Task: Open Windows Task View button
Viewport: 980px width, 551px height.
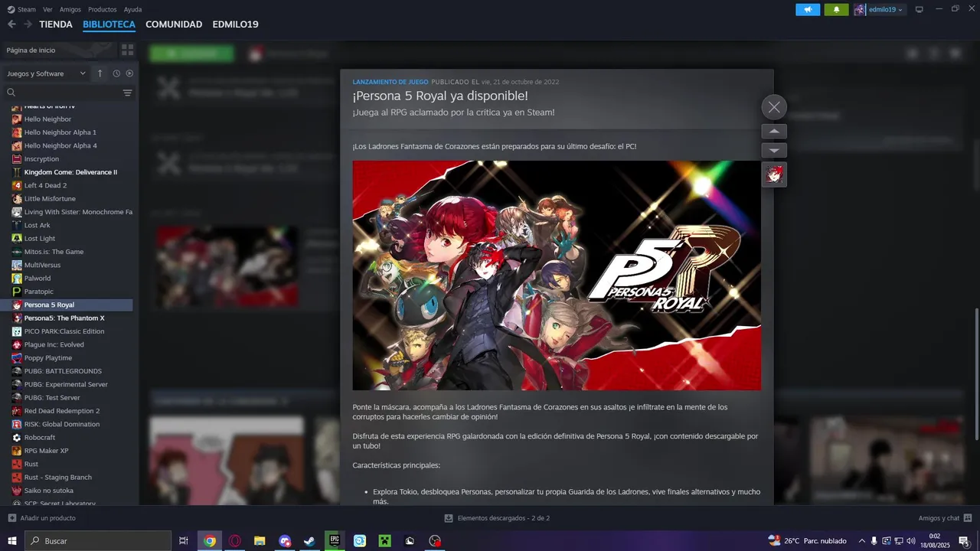Action: [x=184, y=541]
